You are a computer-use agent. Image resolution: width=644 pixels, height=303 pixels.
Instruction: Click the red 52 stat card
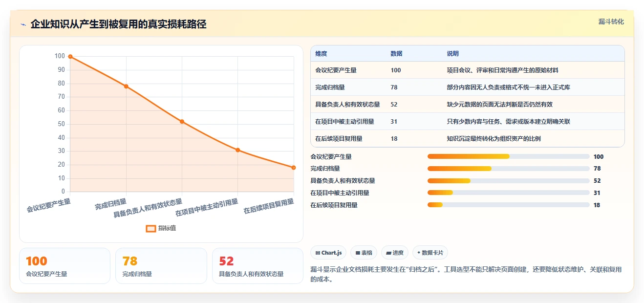[x=258, y=266]
